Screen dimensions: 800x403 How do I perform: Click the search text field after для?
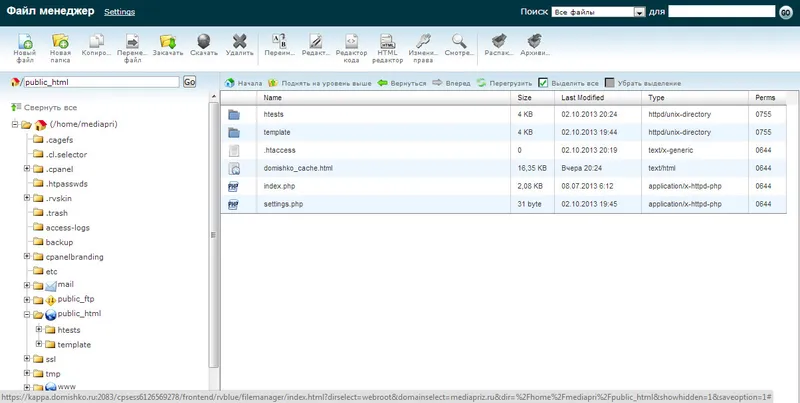coord(722,11)
